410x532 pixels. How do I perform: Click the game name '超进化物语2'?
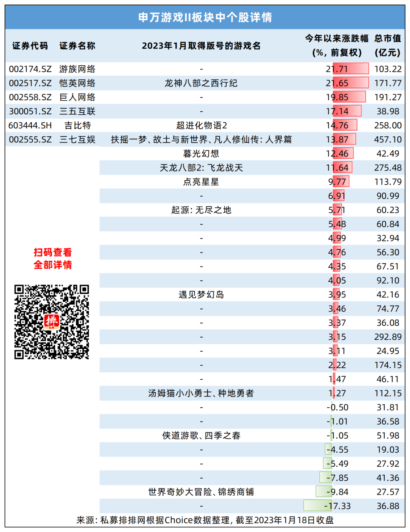point(201,125)
